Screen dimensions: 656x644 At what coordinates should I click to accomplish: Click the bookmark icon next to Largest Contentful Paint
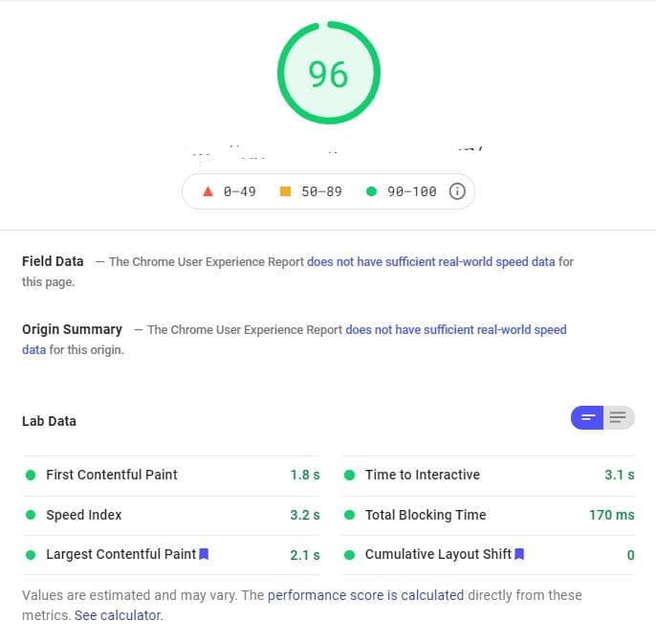pos(204,554)
